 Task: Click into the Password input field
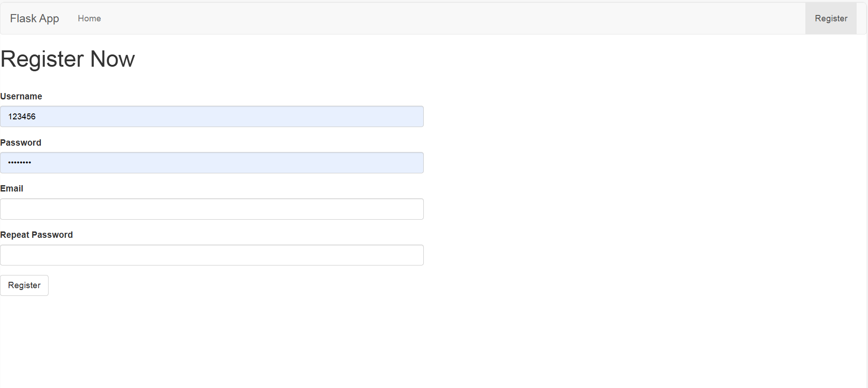click(x=211, y=163)
